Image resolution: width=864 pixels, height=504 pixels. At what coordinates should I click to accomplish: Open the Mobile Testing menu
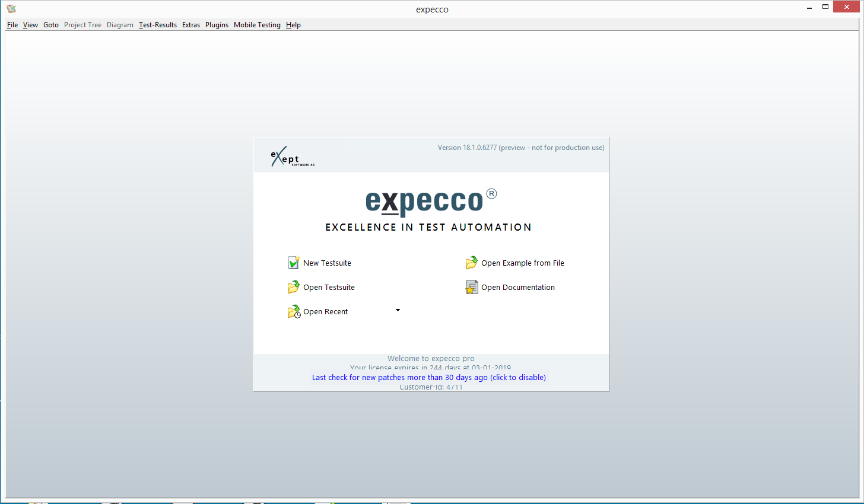pyautogui.click(x=257, y=25)
